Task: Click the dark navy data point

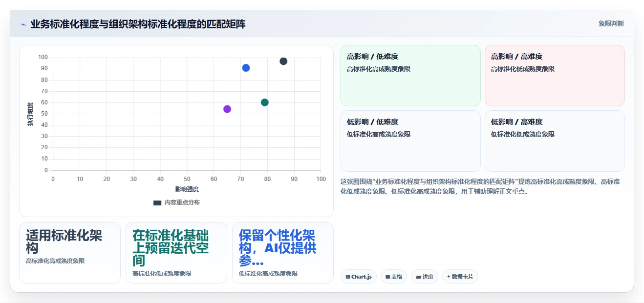Action: point(283,61)
